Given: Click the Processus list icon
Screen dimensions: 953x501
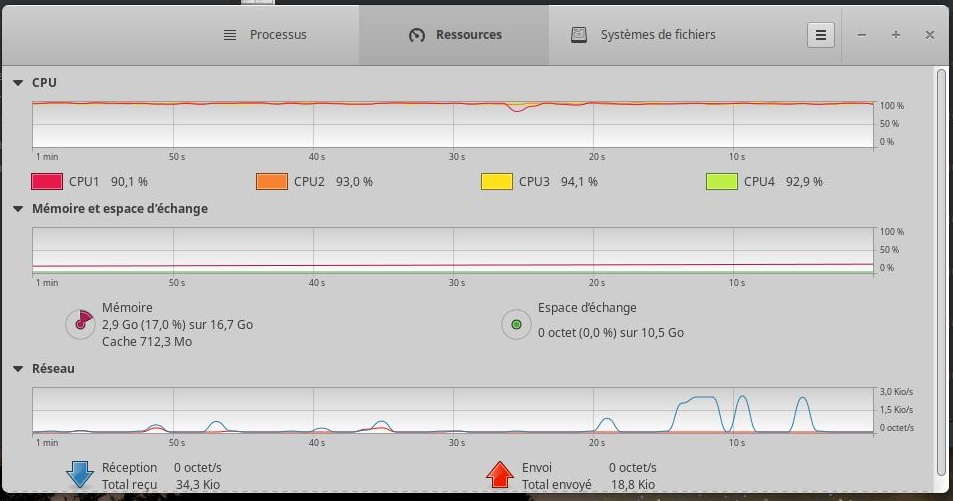Looking at the screenshot, I should (x=230, y=35).
